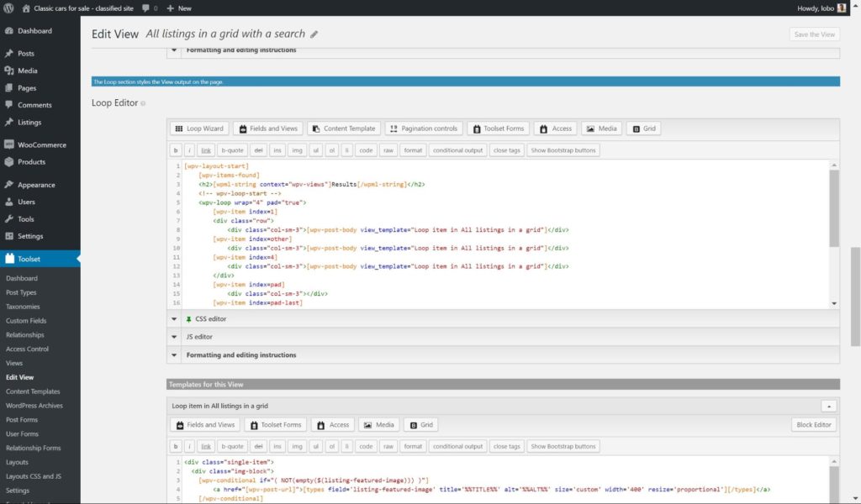Viewport: 861px width, 504px height.
Task: Collapse the Loop item template panel
Action: [828, 406]
